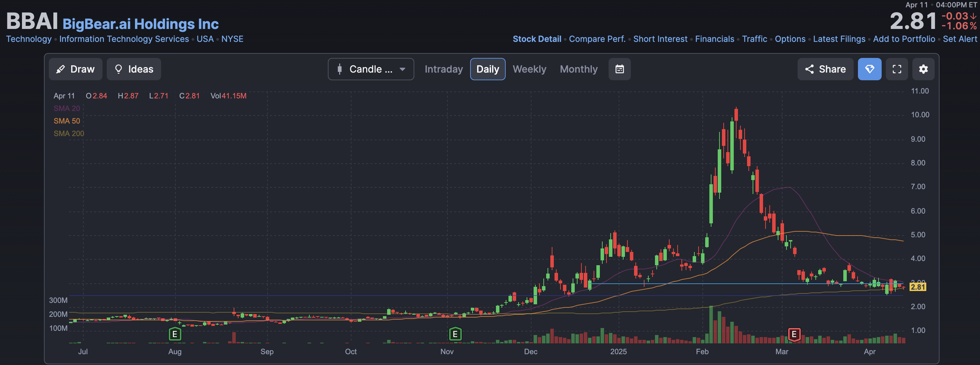Viewport: 980px width, 365px height.
Task: Select the Daily timeframe tab
Action: [488, 69]
